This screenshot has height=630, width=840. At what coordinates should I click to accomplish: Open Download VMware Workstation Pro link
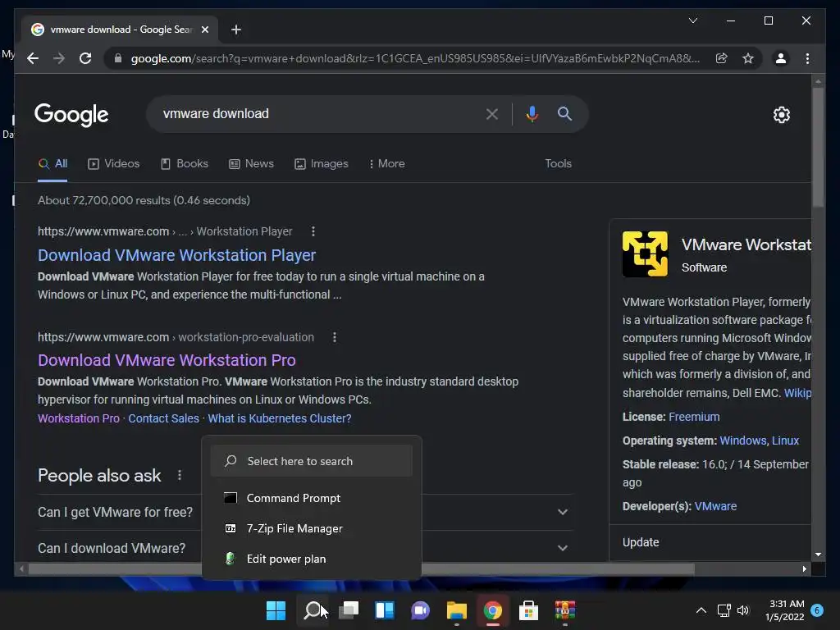tap(167, 360)
